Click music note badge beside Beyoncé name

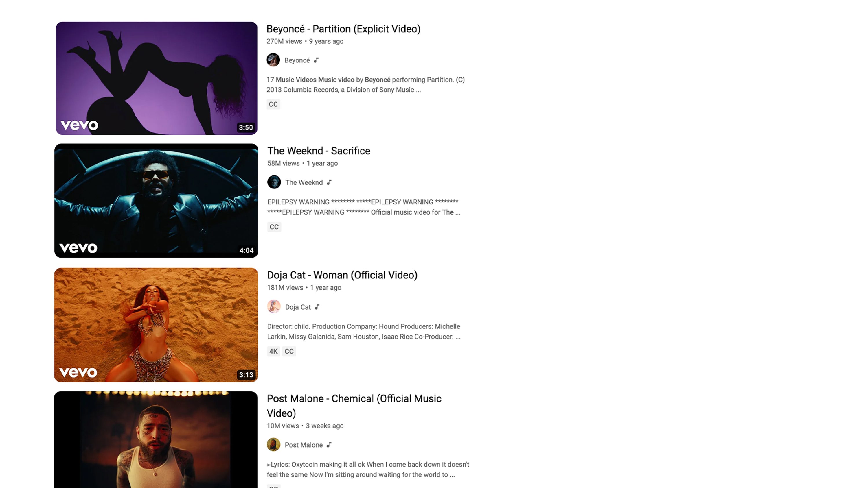(316, 60)
